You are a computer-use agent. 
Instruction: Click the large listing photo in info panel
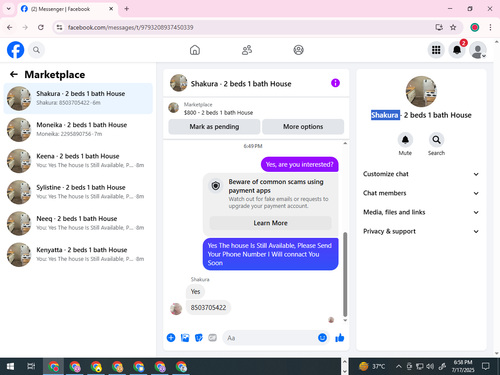point(421,91)
